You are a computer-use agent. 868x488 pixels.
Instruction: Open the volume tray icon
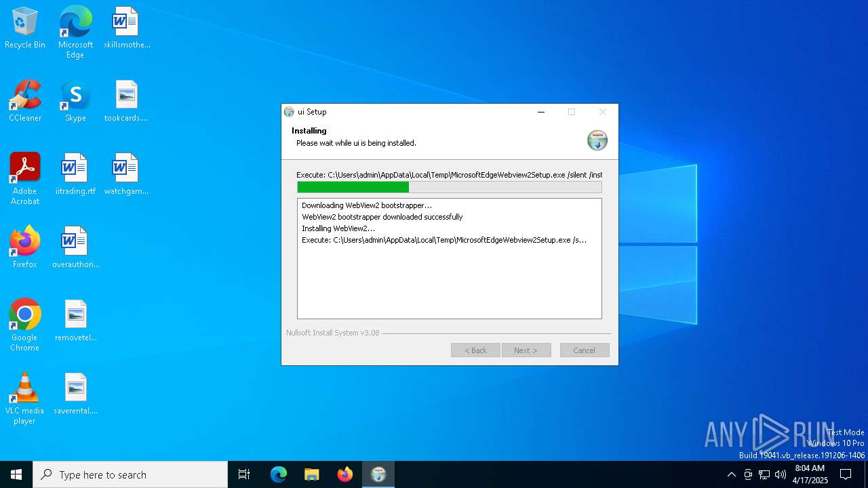tap(781, 474)
